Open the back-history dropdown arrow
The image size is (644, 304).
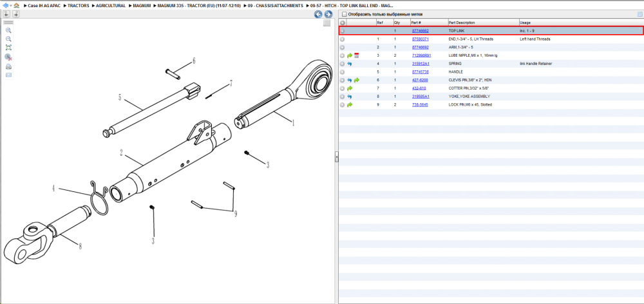(x=11, y=6)
